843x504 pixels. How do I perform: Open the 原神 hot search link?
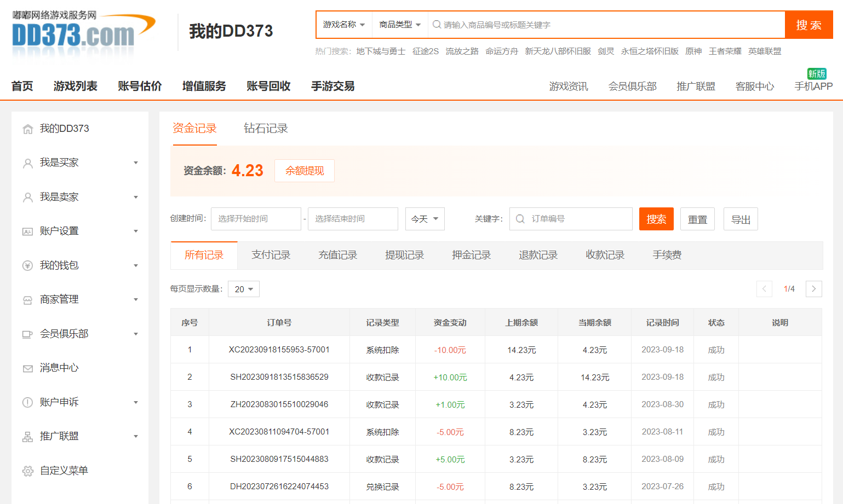pyautogui.click(x=693, y=51)
